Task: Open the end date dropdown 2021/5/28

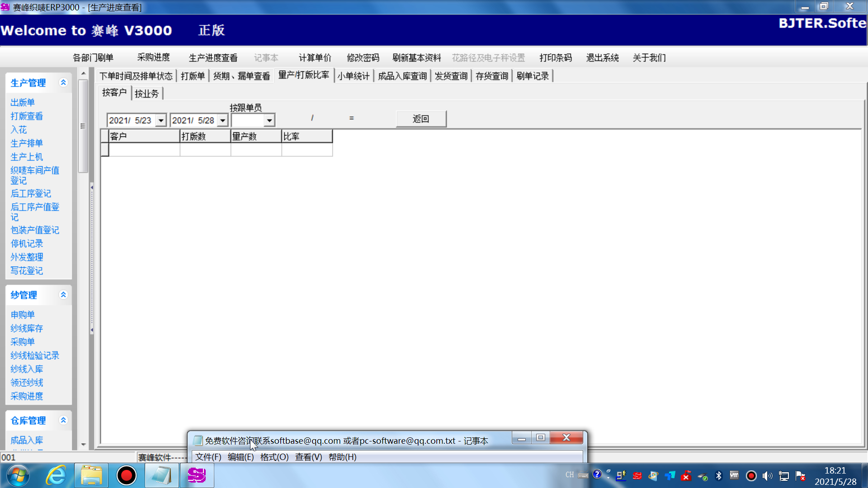Action: point(222,121)
